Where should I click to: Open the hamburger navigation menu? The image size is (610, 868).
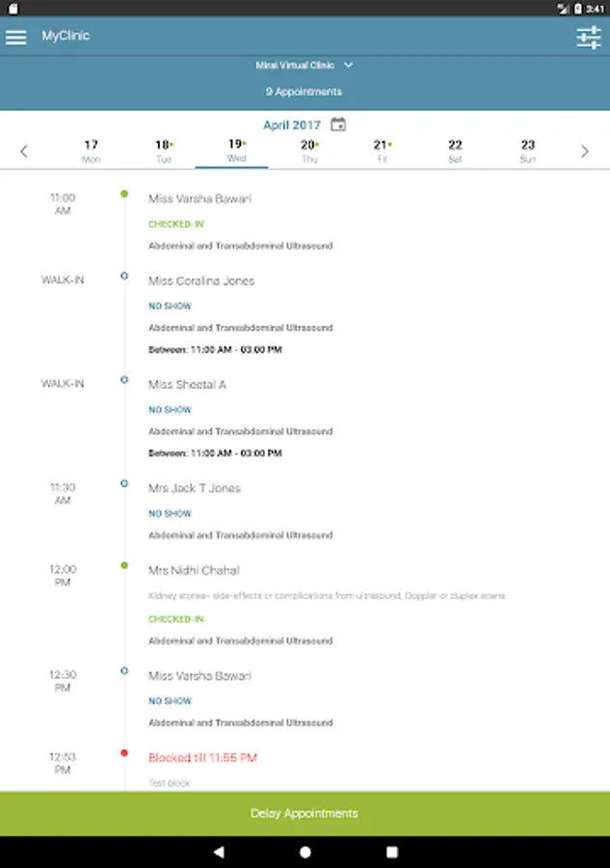(x=16, y=37)
